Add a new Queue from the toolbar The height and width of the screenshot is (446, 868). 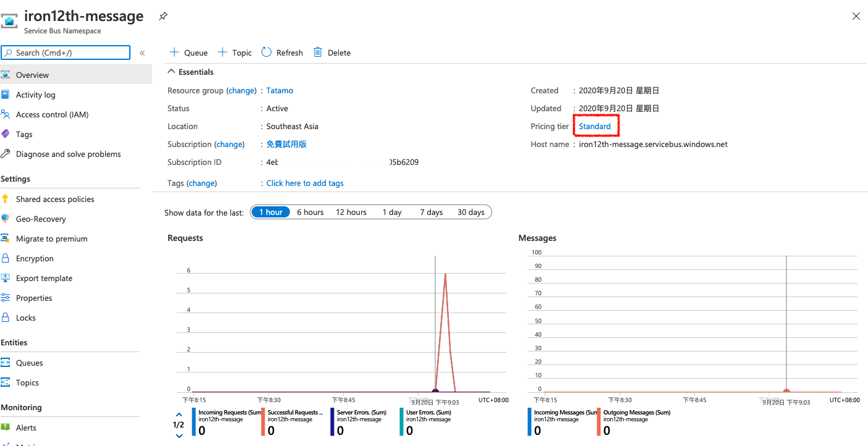pos(189,53)
